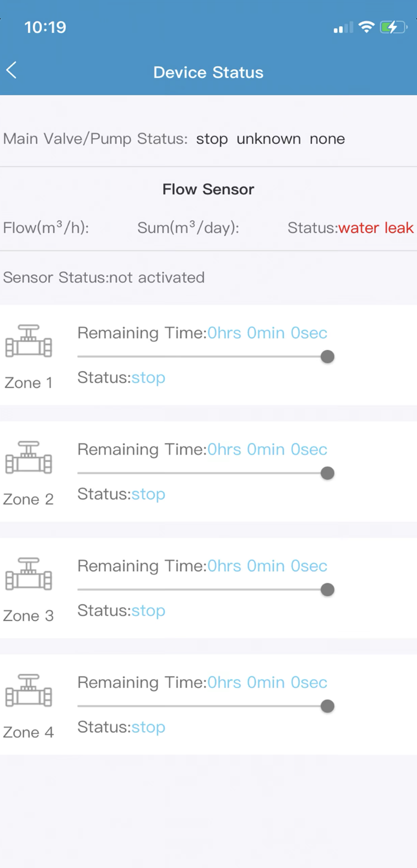This screenshot has width=417, height=868.
Task: Tap Zone 3 status 'stop' text
Action: [148, 611]
